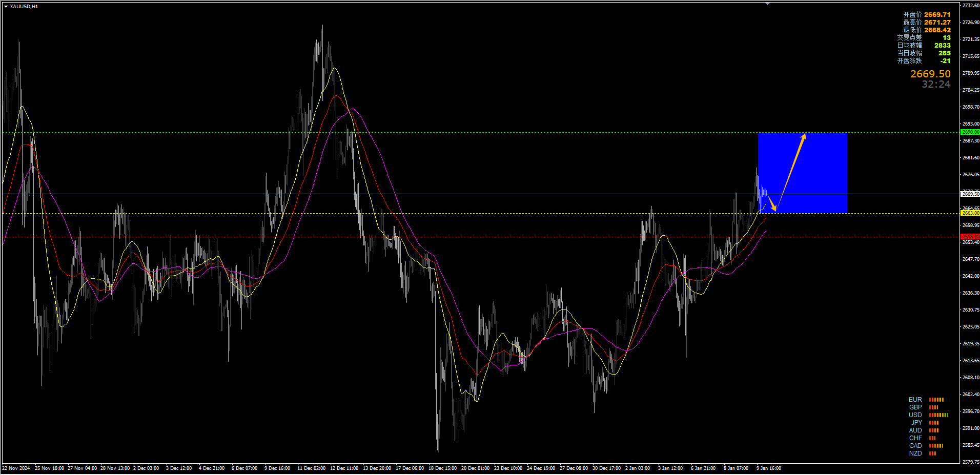Click the green 2690.00 level label

point(970,132)
